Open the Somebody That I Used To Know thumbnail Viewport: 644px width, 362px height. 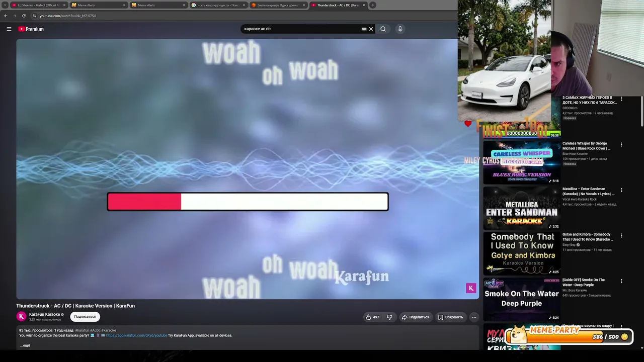click(x=522, y=253)
